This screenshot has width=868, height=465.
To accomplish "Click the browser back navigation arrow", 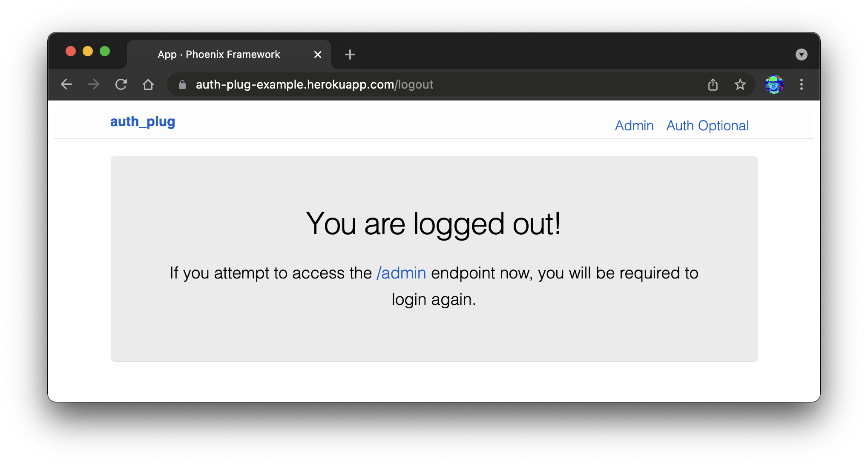I will click(x=66, y=84).
